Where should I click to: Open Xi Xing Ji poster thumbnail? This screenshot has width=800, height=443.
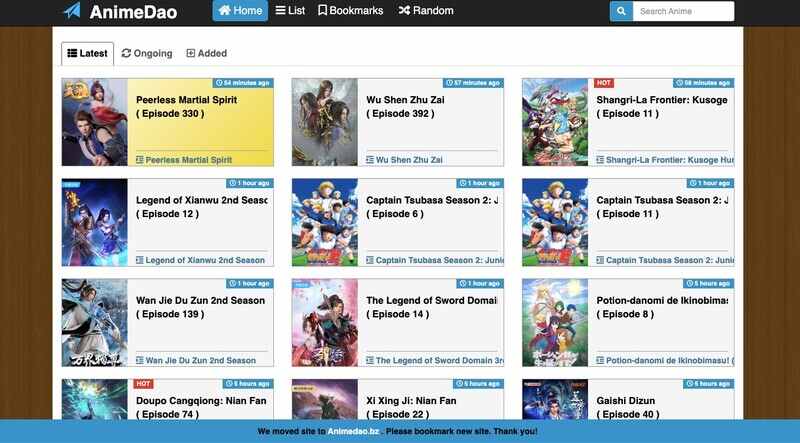click(x=325, y=399)
